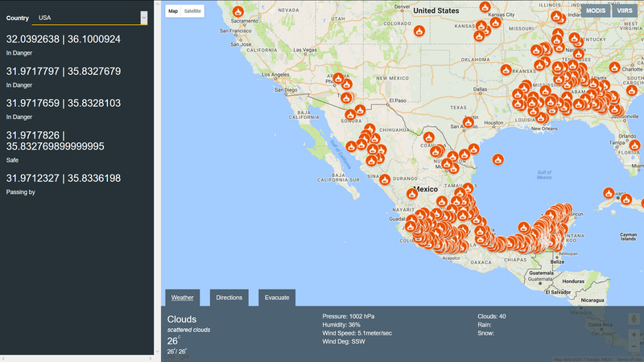Zoom in the map with plus button
The width and height of the screenshot is (644, 362).
tap(634, 334)
